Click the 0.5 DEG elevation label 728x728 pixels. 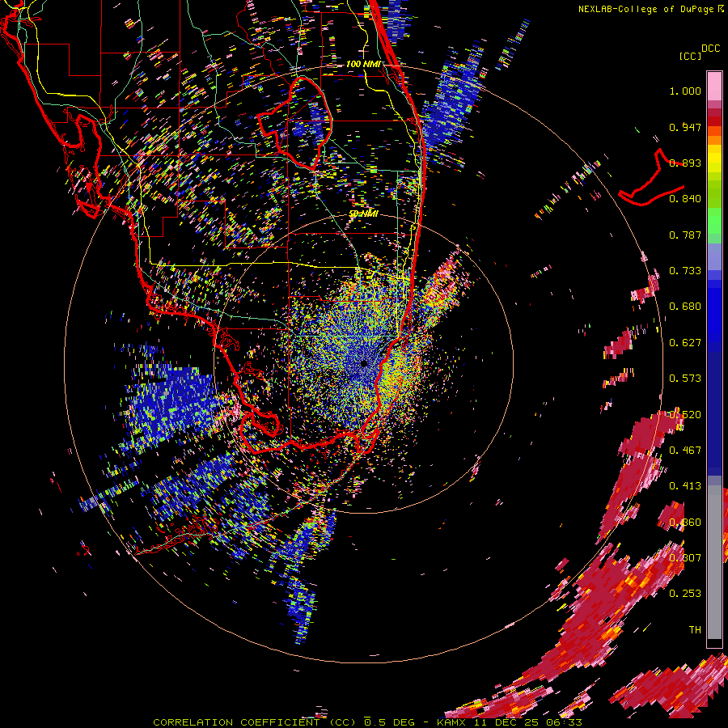[x=390, y=722]
